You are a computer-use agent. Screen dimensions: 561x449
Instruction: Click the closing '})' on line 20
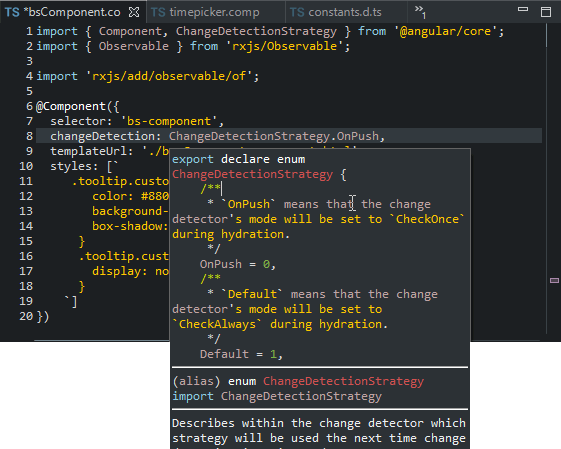(43, 317)
